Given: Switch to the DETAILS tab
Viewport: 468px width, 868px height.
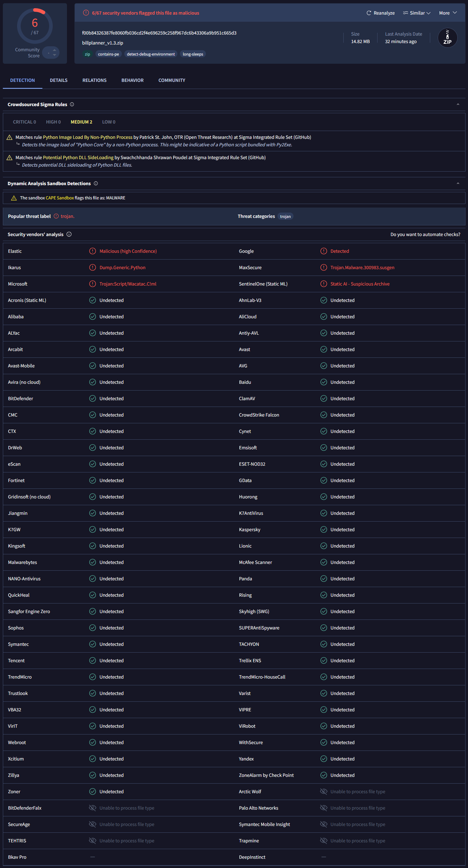Looking at the screenshot, I should coord(59,80).
